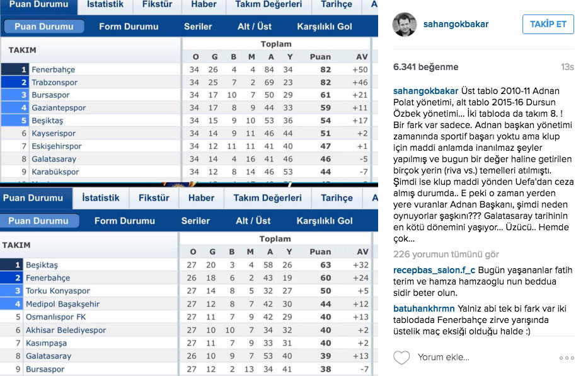Click the TAKİP ET follow button
Screen dimensions: 588x376
click(x=548, y=25)
